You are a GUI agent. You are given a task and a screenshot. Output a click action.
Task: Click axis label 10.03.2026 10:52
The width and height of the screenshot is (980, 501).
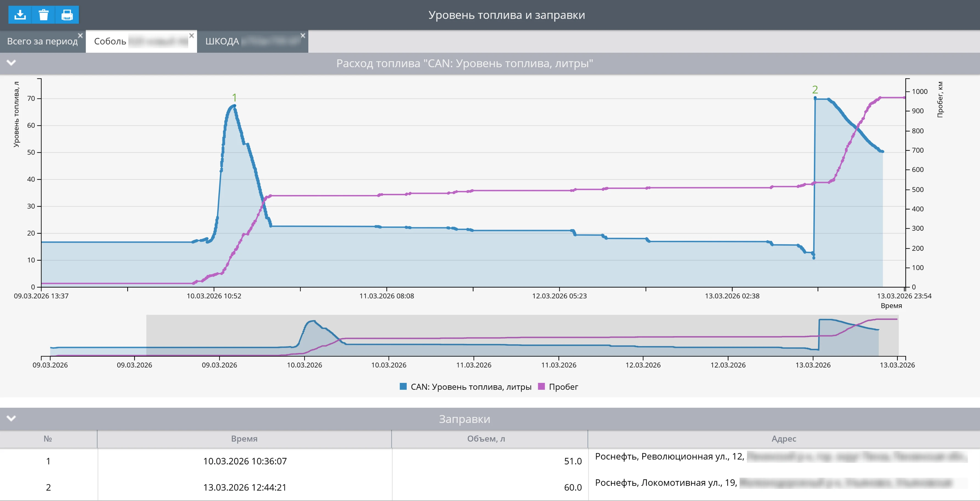[x=214, y=296]
